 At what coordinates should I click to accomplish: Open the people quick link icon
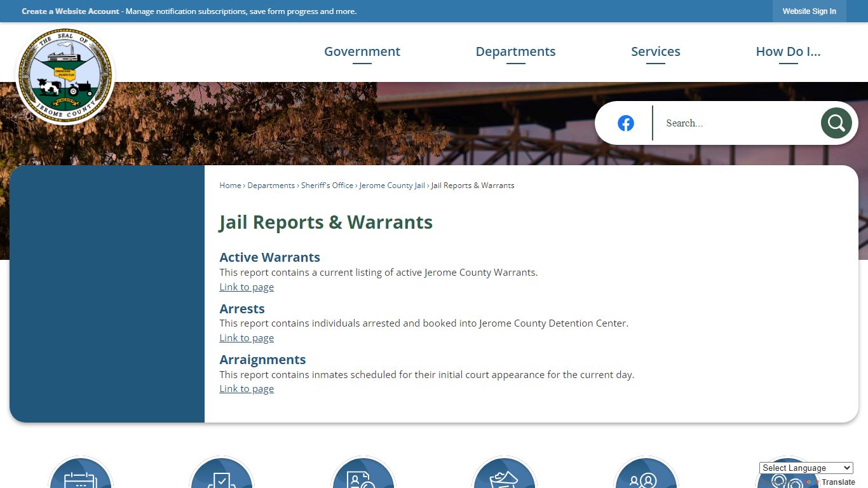[x=646, y=472]
